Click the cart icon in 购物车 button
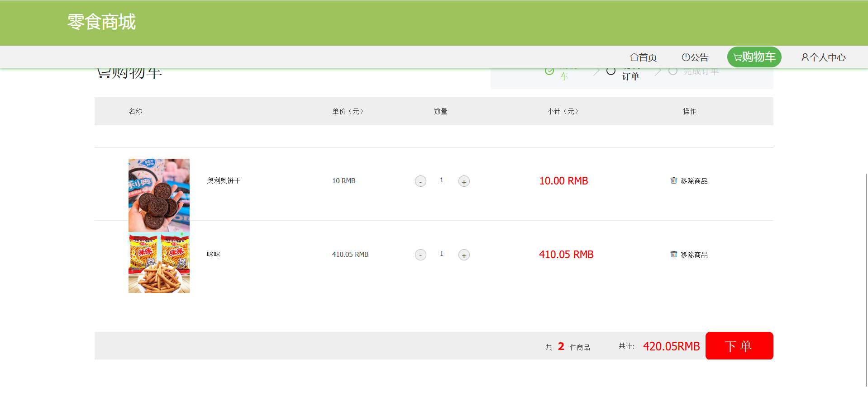The image size is (868, 397). click(x=737, y=57)
